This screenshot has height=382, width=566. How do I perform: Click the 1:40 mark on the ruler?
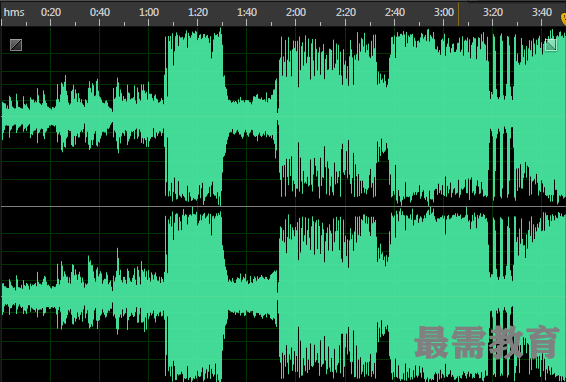coord(247,12)
